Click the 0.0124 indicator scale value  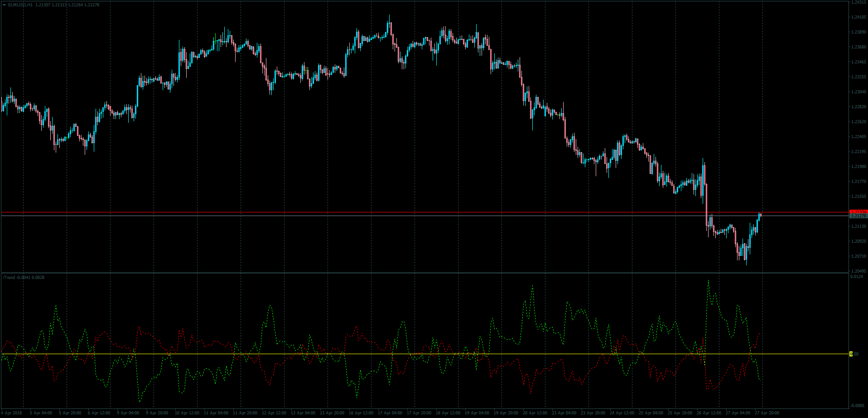click(857, 277)
